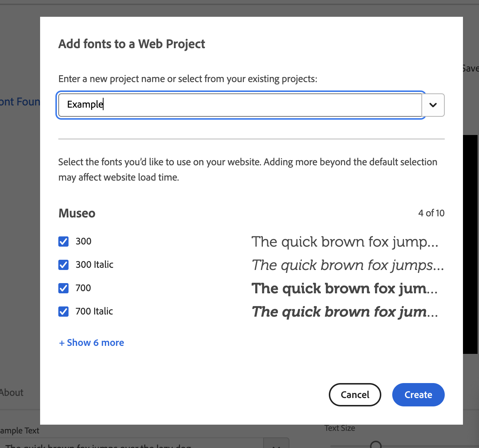
Task: Click the Font Foundry link in the background
Action: (x=20, y=102)
